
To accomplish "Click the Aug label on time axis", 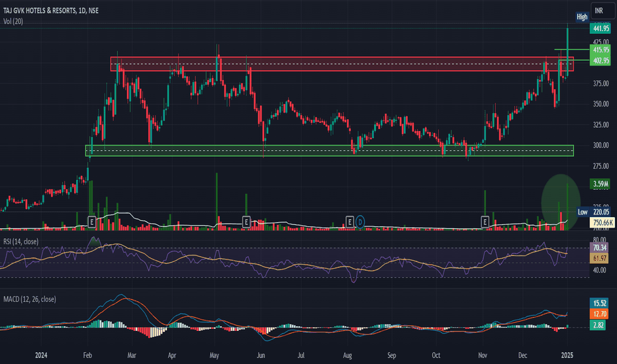I will coord(348,355).
